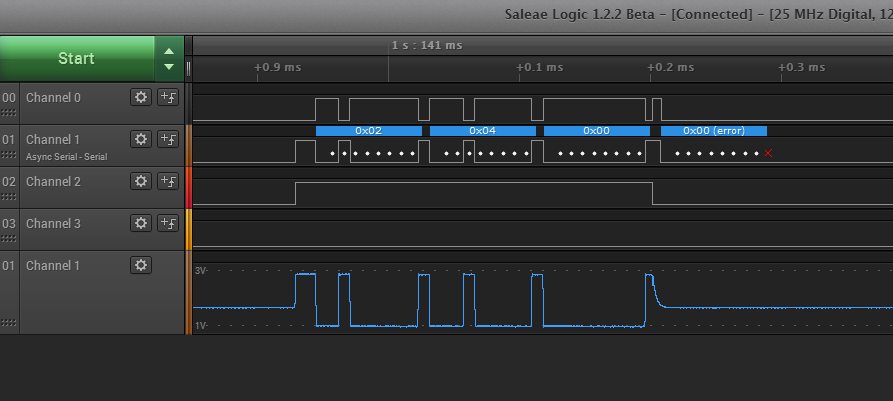Open Channel 0 settings gear

coord(141,97)
